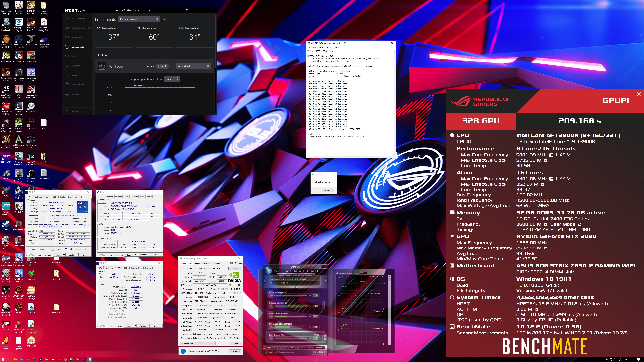Click Kraken X Ventilador fan icon
644x362 pixels.
click(102, 66)
